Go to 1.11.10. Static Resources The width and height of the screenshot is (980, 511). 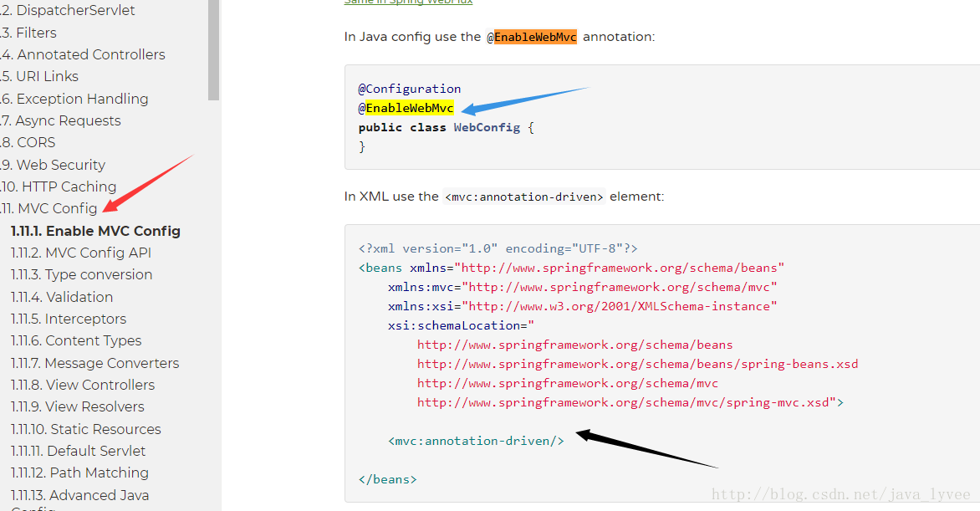click(x=86, y=429)
